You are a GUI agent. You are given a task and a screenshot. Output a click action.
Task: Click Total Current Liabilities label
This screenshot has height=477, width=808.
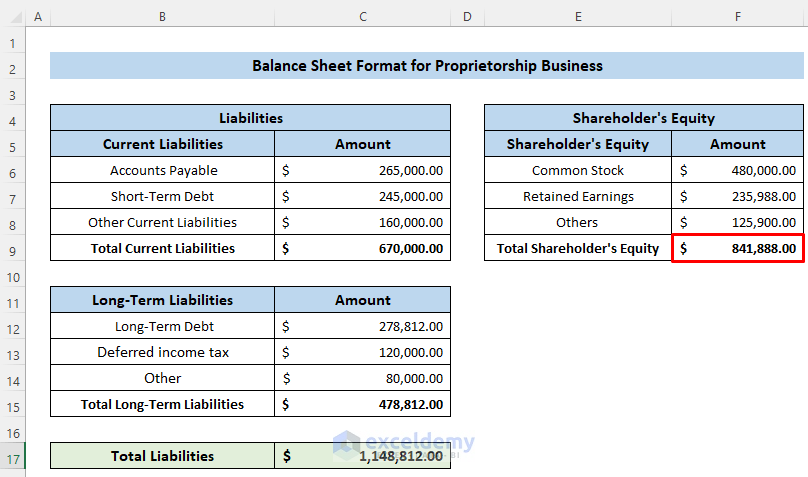pos(162,248)
